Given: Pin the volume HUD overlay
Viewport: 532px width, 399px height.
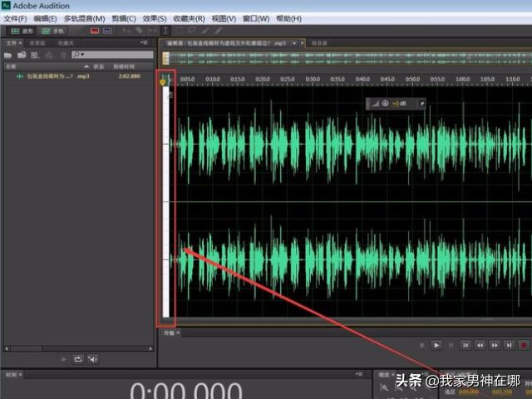Looking at the screenshot, I should coord(421,103).
